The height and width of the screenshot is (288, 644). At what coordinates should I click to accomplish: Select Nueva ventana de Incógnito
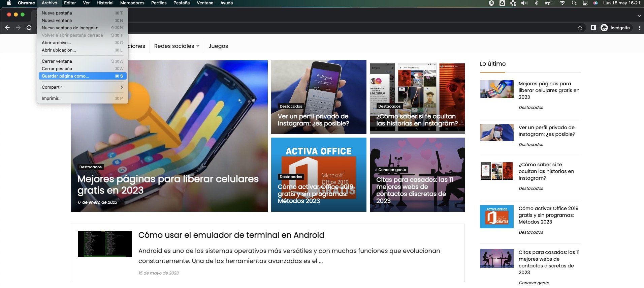point(83,28)
